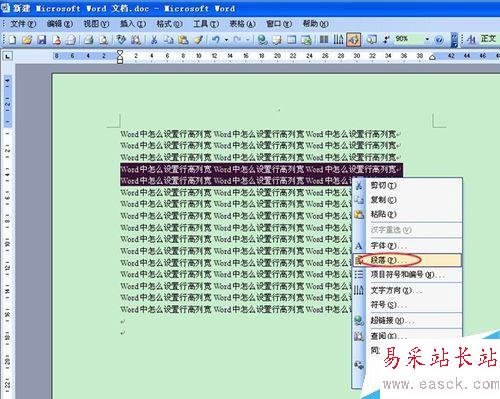Open Word Help question mark icon

coord(439,40)
